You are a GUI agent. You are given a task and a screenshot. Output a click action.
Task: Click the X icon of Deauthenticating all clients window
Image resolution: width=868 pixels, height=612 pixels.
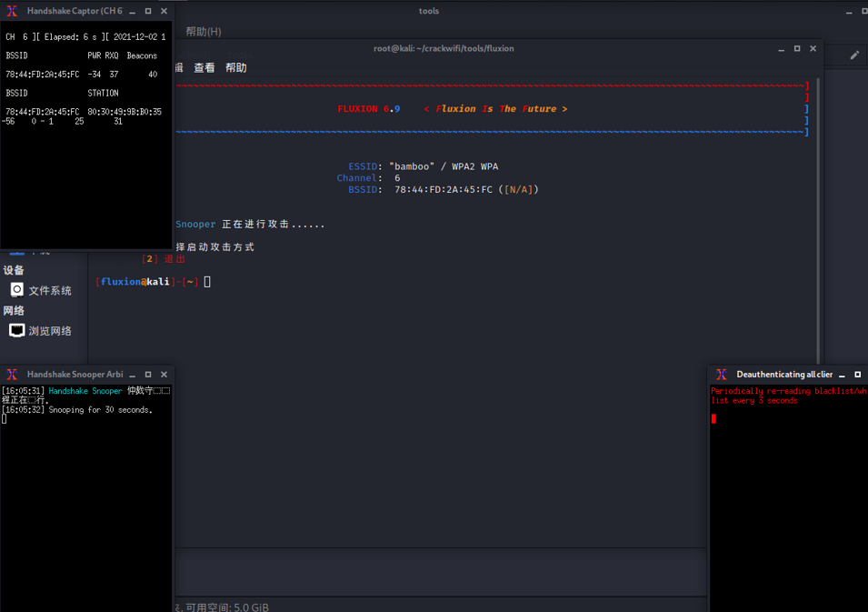pyautogui.click(x=722, y=375)
